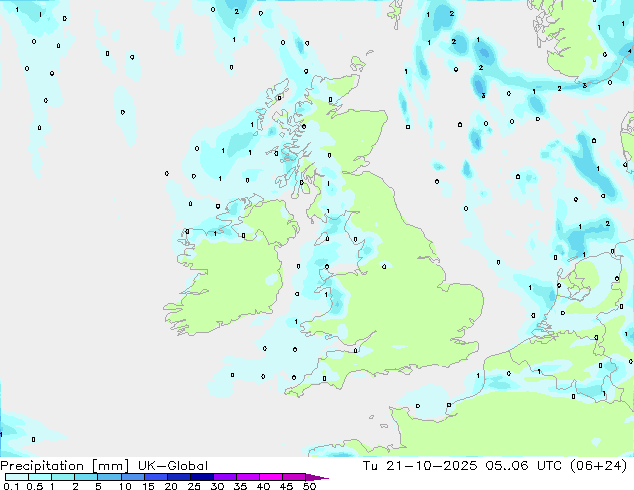Click the "40" legend scale label
Viewport: 634px width, 490px height.
click(x=263, y=486)
